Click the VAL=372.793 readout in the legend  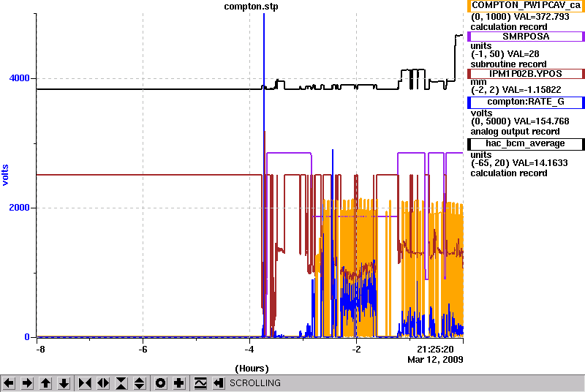542,17
